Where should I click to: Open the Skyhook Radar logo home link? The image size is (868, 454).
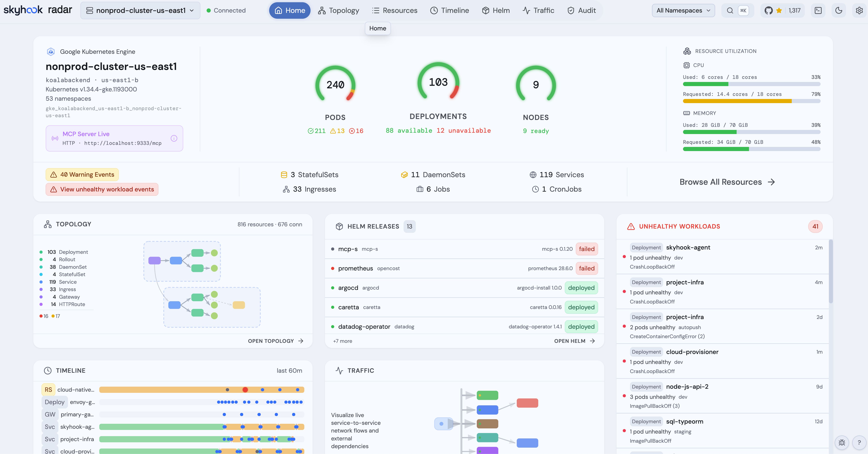tap(38, 10)
